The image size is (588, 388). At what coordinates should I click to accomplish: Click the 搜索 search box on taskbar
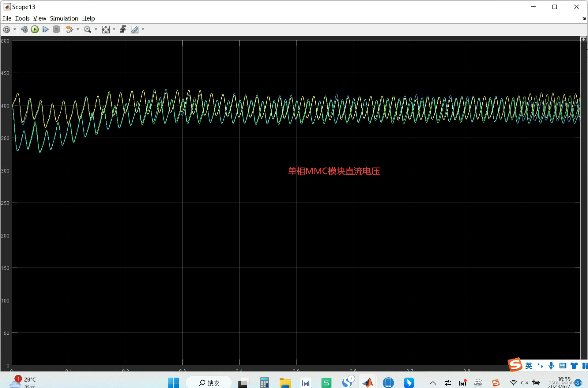pyautogui.click(x=209, y=382)
